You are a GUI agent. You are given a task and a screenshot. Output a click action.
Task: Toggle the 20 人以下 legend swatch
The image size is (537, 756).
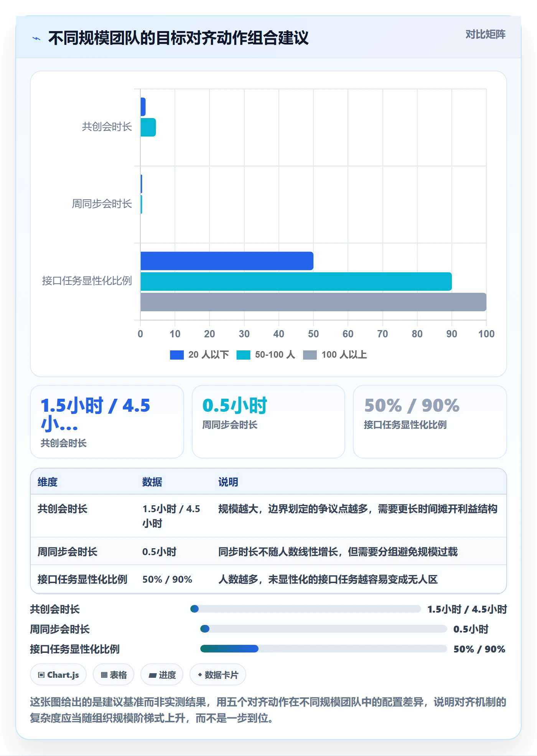pyautogui.click(x=177, y=355)
